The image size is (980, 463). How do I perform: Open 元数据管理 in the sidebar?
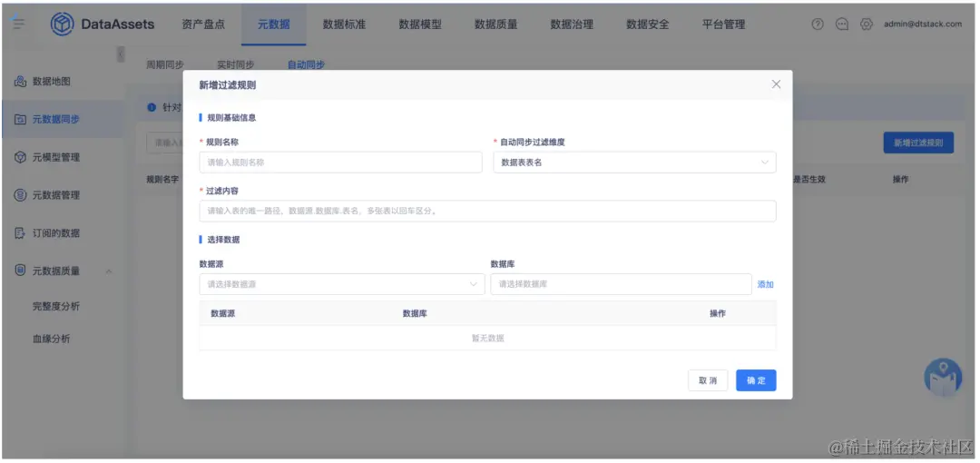[x=56, y=195]
